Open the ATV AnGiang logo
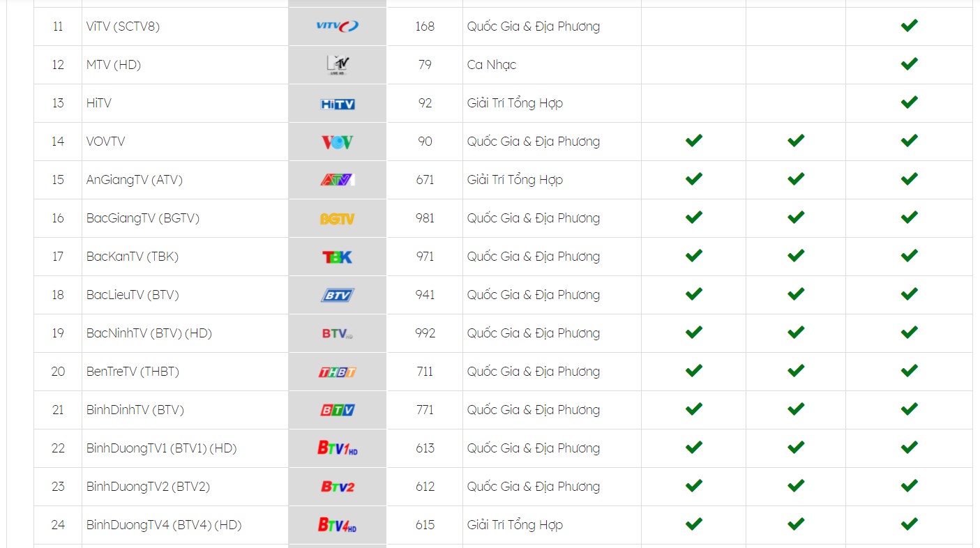980x548 pixels. (338, 180)
